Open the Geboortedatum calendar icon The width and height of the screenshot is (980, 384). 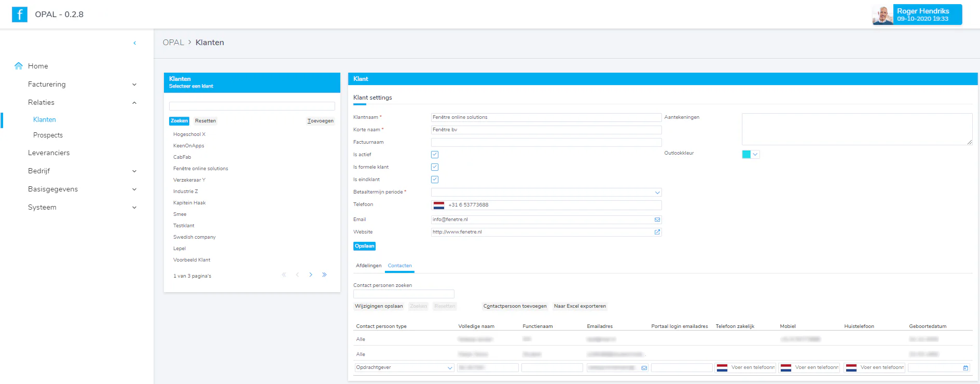(965, 368)
